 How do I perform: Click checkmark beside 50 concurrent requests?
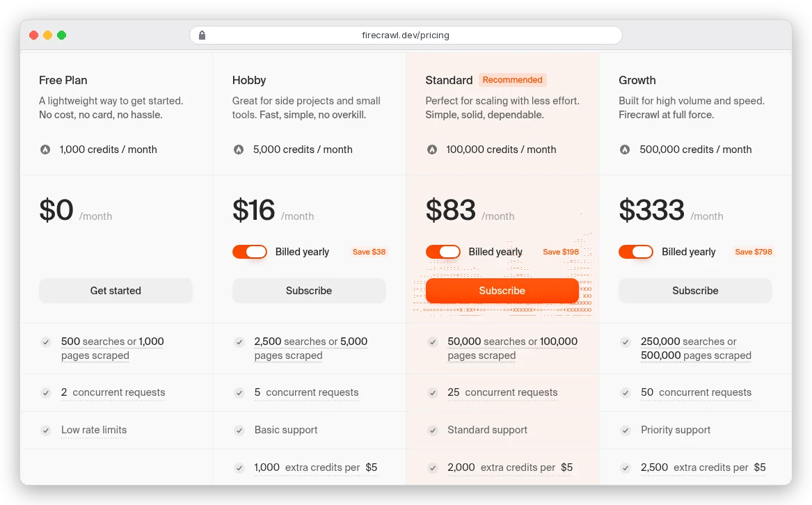(x=626, y=392)
